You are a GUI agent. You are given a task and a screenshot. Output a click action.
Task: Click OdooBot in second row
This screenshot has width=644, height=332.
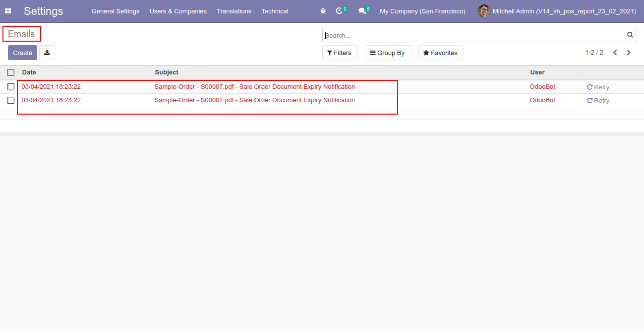542,100
